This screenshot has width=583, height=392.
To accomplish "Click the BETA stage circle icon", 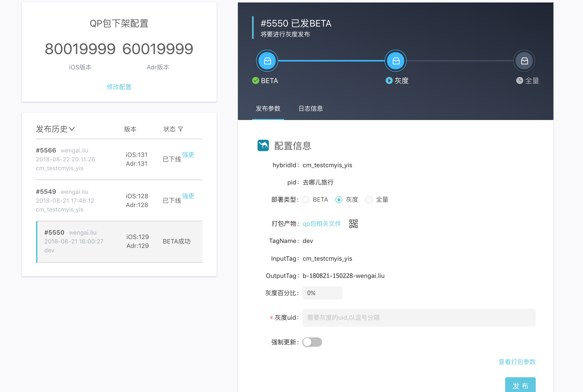I will [x=267, y=61].
